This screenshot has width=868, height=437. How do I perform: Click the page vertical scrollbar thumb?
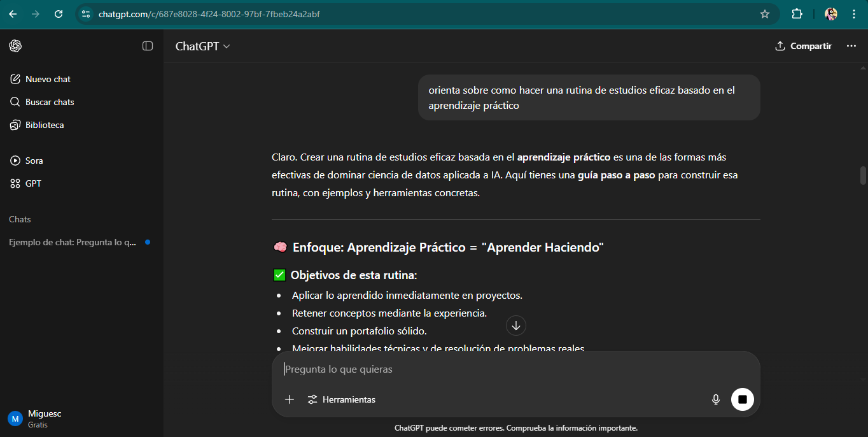coord(863,175)
